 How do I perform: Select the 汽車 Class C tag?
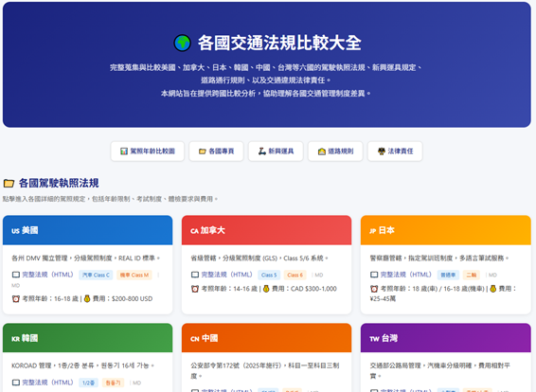[x=96, y=275]
